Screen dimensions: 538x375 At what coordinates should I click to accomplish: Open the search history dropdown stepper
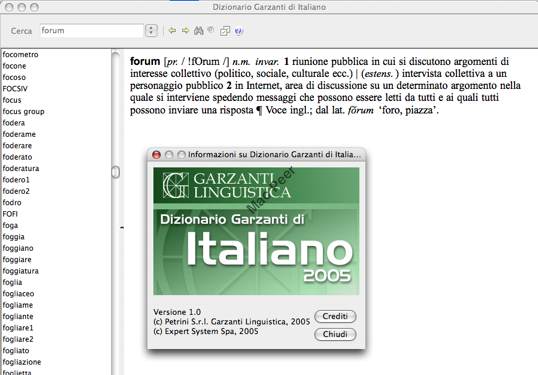(x=151, y=31)
